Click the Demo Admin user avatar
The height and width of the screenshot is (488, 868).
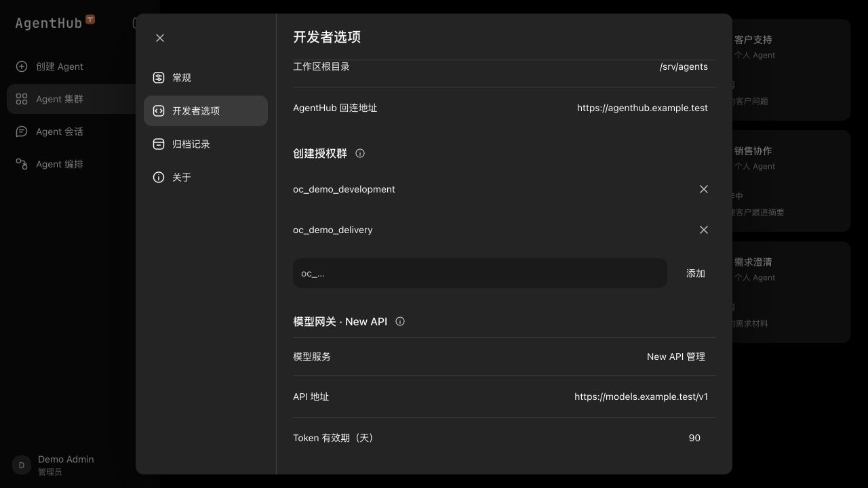[x=22, y=465]
